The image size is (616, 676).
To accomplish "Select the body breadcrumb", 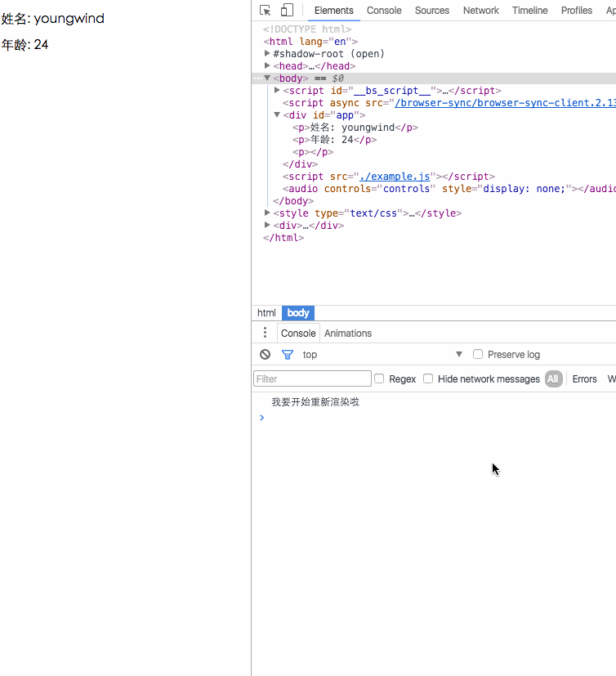I will [298, 313].
